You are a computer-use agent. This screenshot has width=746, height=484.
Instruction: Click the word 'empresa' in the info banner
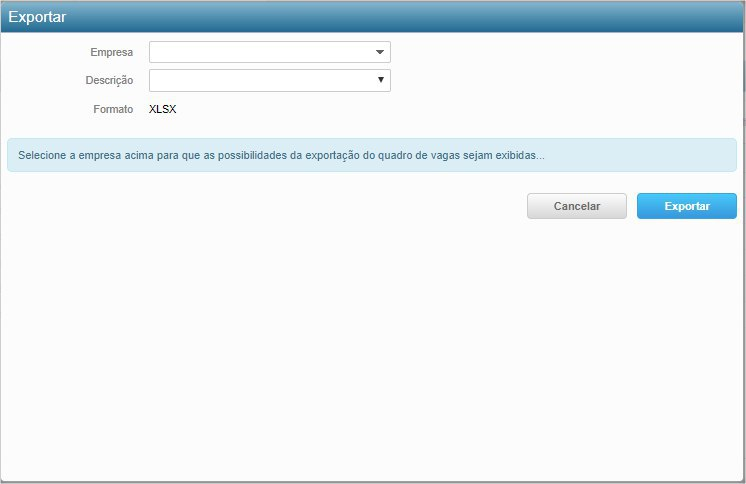coord(102,156)
